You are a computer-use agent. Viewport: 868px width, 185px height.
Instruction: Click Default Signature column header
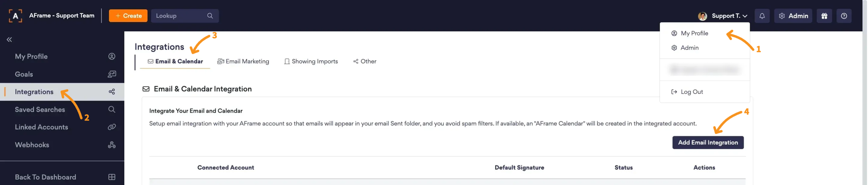point(519,168)
